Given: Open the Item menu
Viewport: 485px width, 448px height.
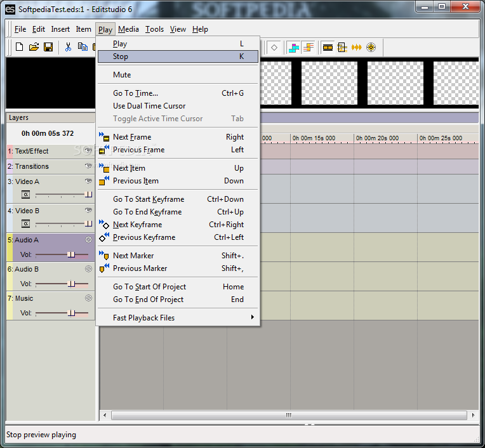Looking at the screenshot, I should (x=84, y=29).
